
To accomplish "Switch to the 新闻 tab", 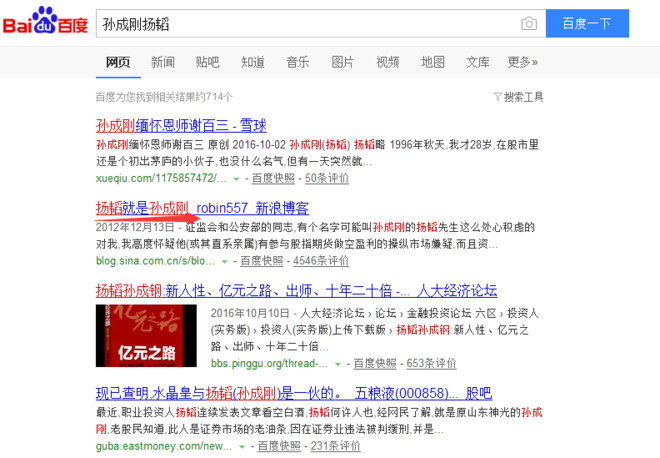I will [x=163, y=62].
